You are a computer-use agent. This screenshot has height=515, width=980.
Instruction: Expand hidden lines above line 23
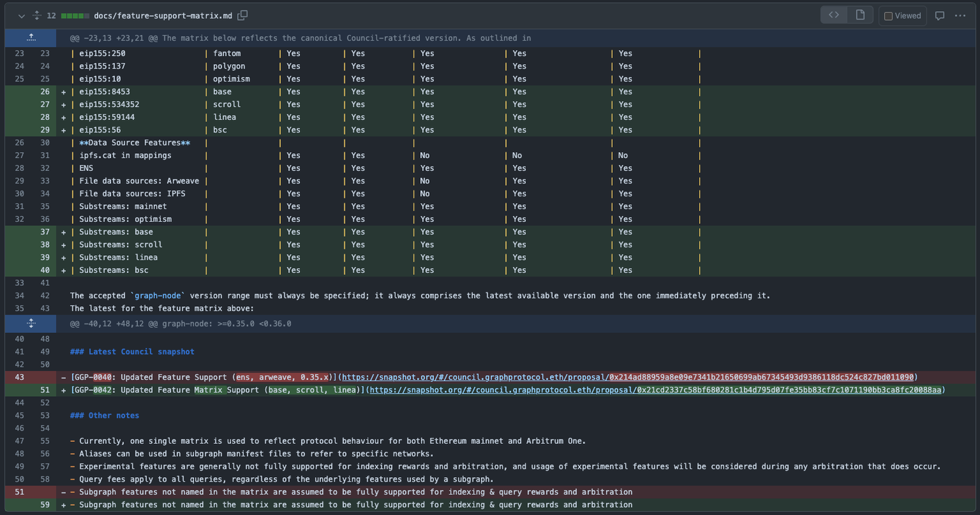coord(31,38)
